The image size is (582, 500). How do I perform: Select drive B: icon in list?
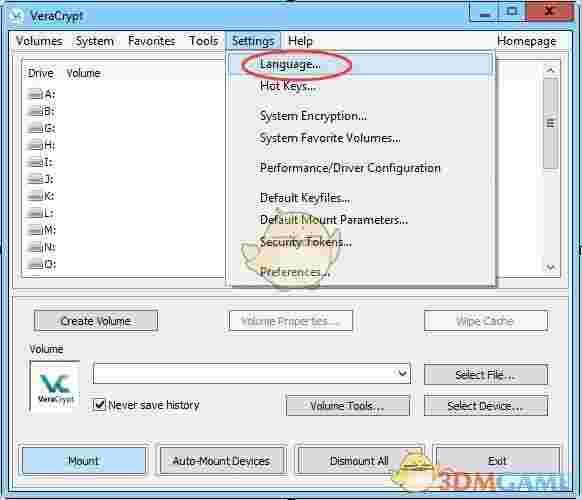[x=35, y=111]
